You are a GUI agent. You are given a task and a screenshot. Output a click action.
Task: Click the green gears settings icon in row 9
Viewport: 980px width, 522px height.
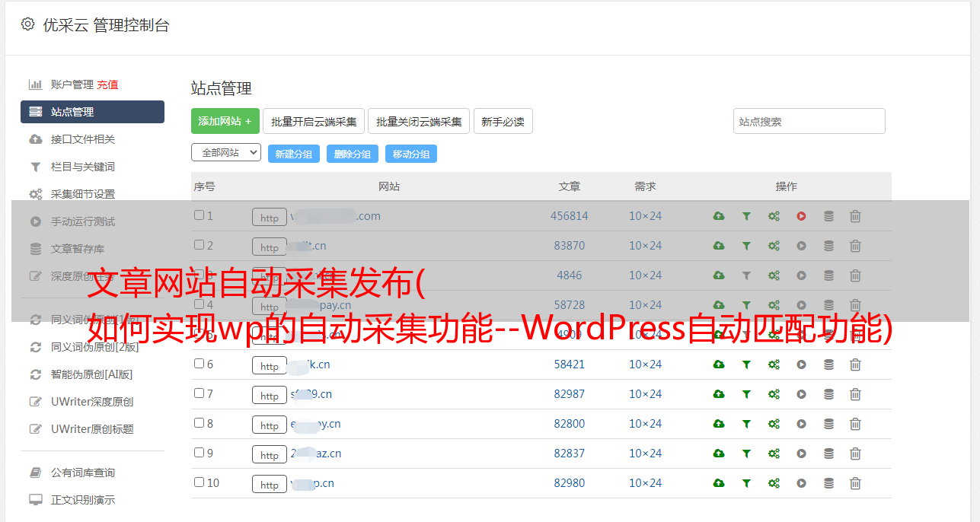[x=774, y=454]
